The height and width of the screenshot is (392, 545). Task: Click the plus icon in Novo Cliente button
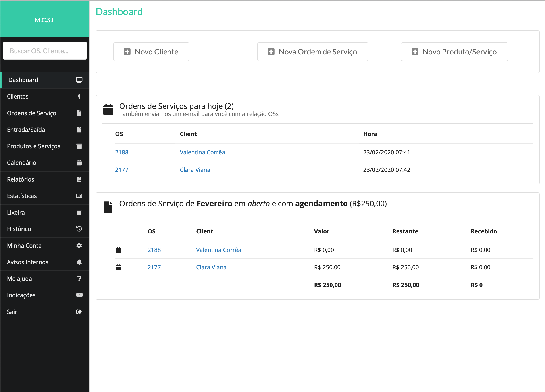127,52
